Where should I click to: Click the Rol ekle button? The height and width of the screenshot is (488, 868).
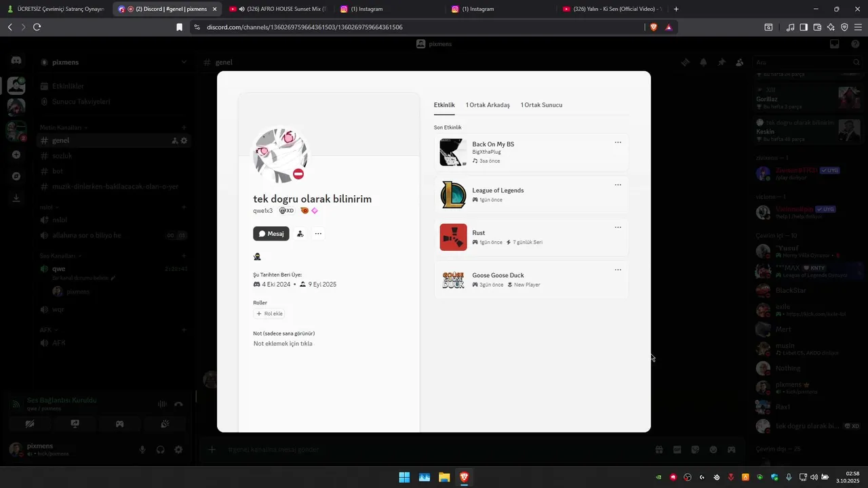(x=269, y=314)
